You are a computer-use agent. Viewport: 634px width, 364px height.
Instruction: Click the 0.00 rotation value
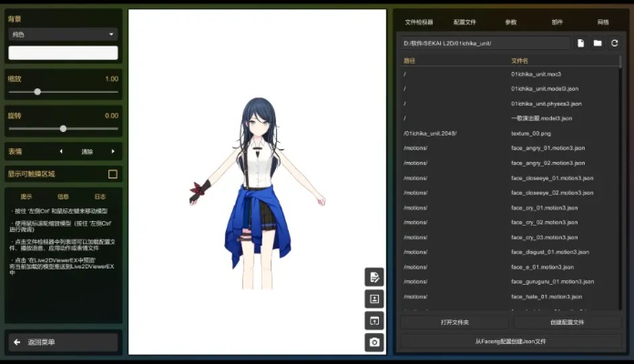click(x=112, y=116)
